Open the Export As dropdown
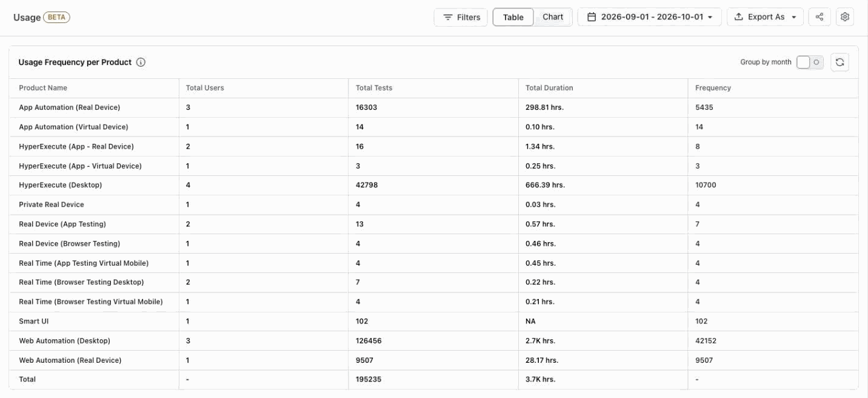This screenshot has height=398, width=868. coord(765,17)
